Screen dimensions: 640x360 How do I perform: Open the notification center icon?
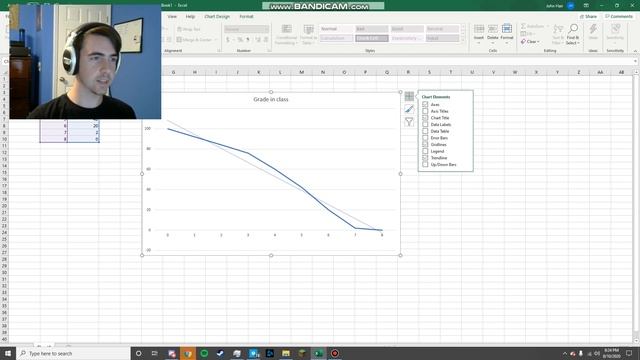[x=629, y=353]
